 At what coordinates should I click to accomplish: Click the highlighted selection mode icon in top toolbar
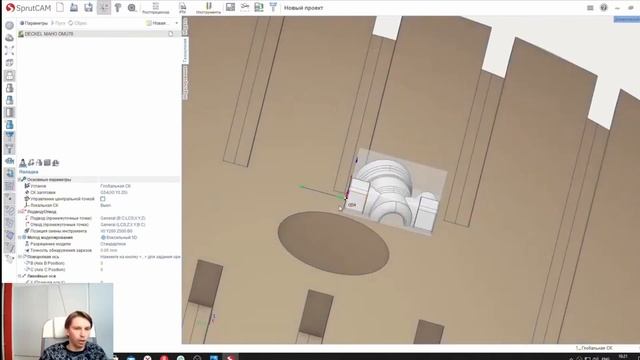(104, 7)
